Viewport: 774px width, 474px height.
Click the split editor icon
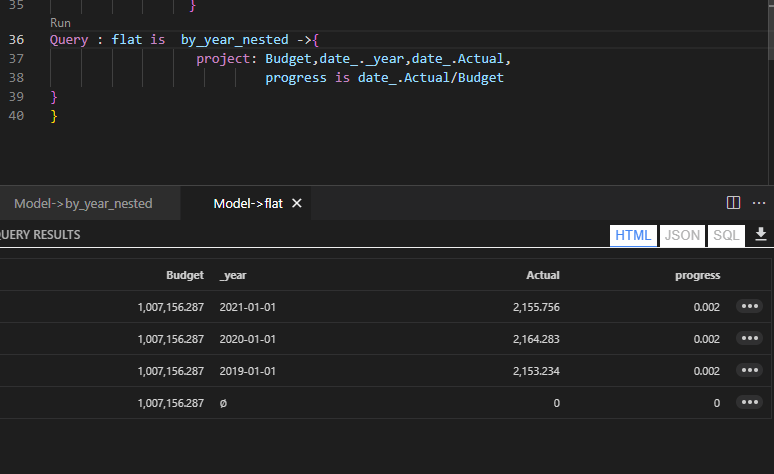733,203
